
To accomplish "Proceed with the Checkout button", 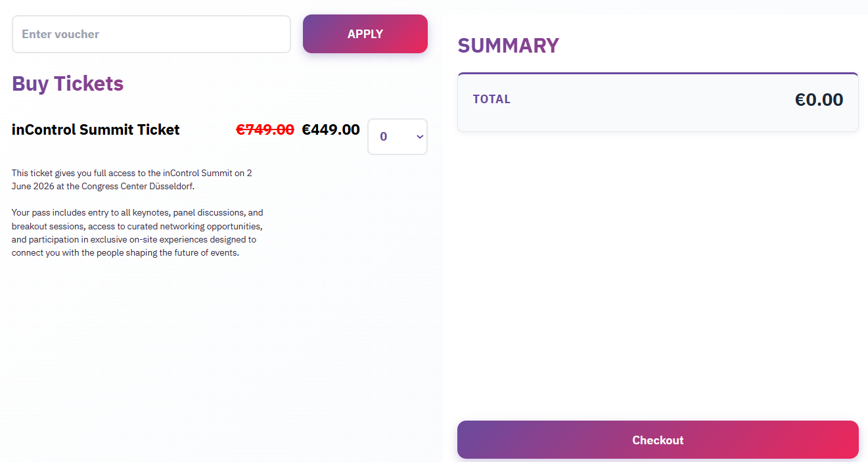I will pyautogui.click(x=658, y=440).
